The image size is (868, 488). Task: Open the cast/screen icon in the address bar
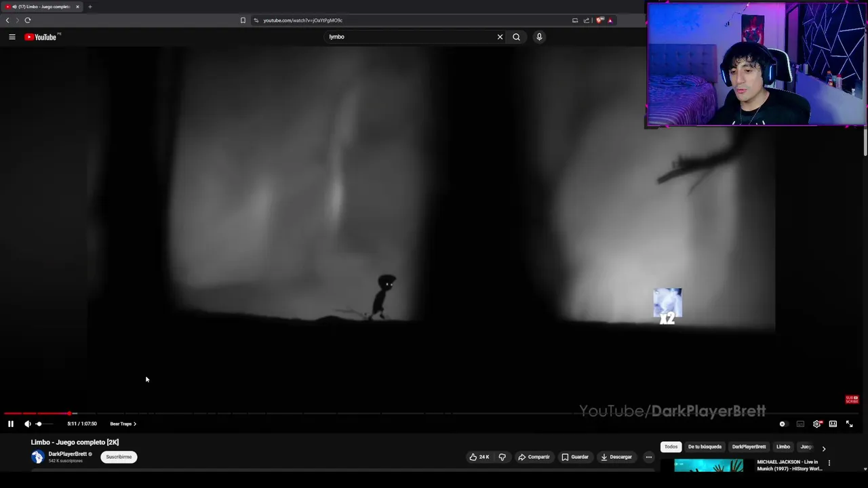575,20
